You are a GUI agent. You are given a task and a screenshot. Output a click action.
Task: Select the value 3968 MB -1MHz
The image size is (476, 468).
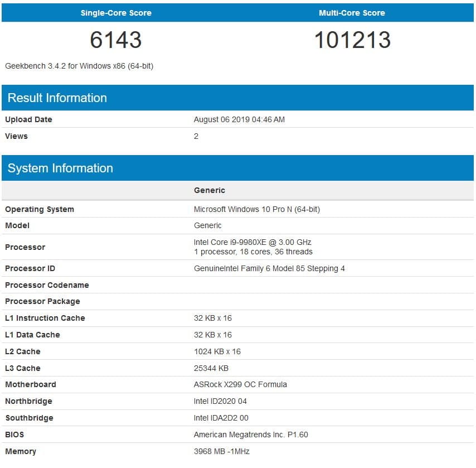[x=222, y=452]
